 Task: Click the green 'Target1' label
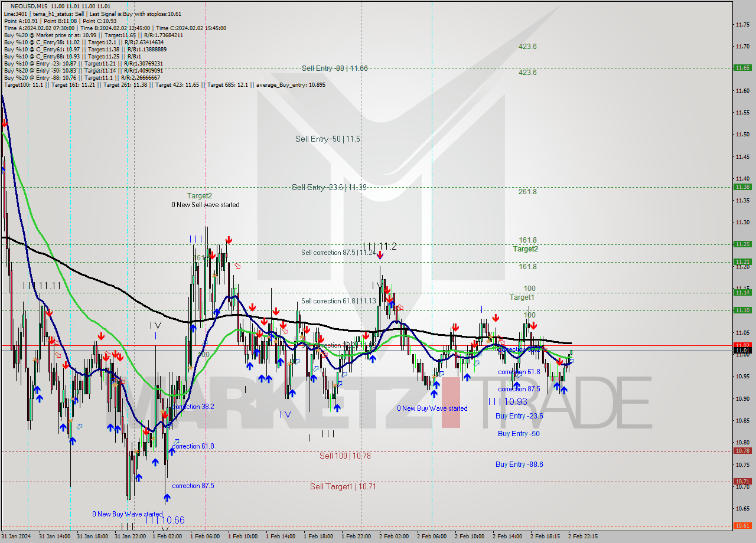coord(522,297)
